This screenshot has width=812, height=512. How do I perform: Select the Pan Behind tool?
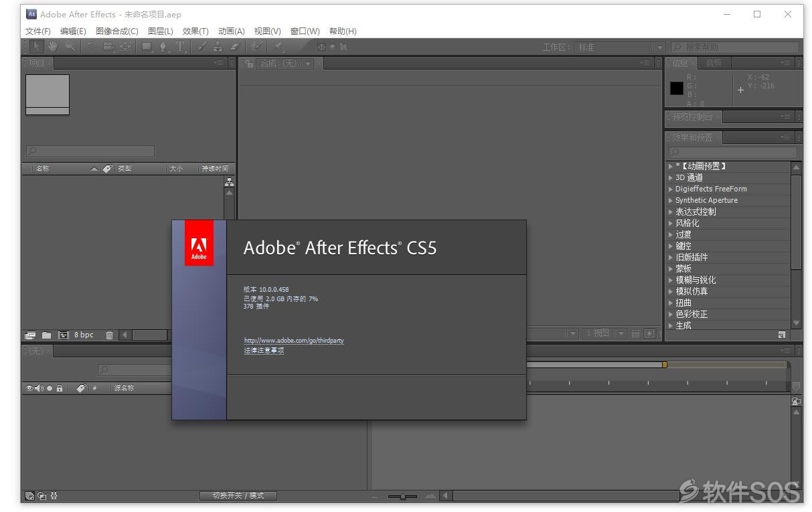(125, 47)
